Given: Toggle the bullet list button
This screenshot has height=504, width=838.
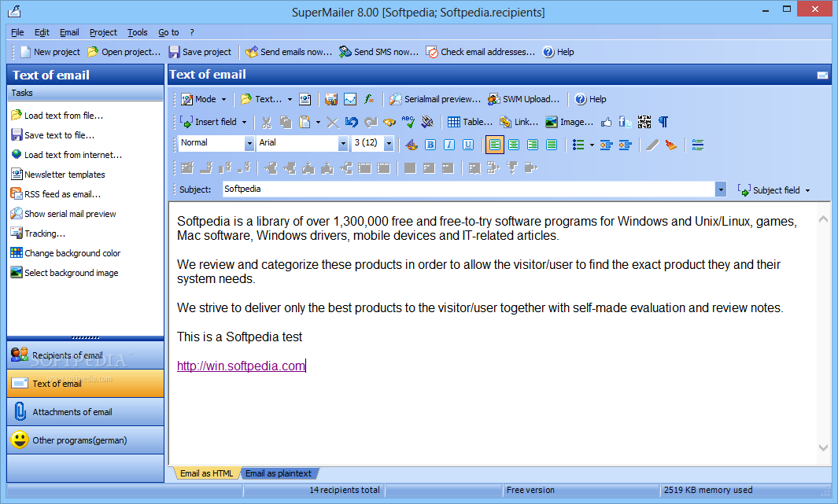Looking at the screenshot, I should [x=578, y=145].
